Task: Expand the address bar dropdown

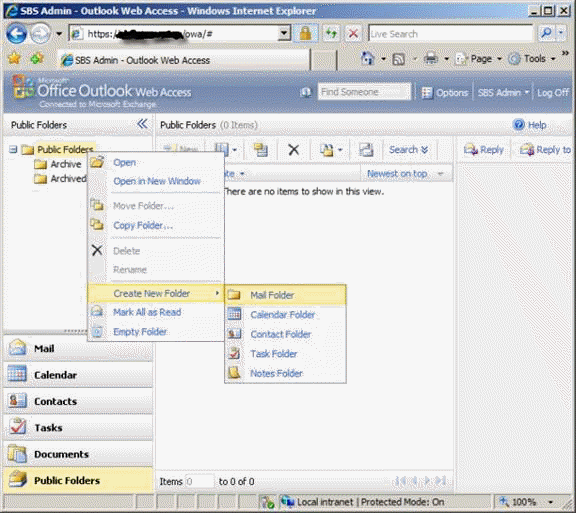Action: (x=284, y=33)
